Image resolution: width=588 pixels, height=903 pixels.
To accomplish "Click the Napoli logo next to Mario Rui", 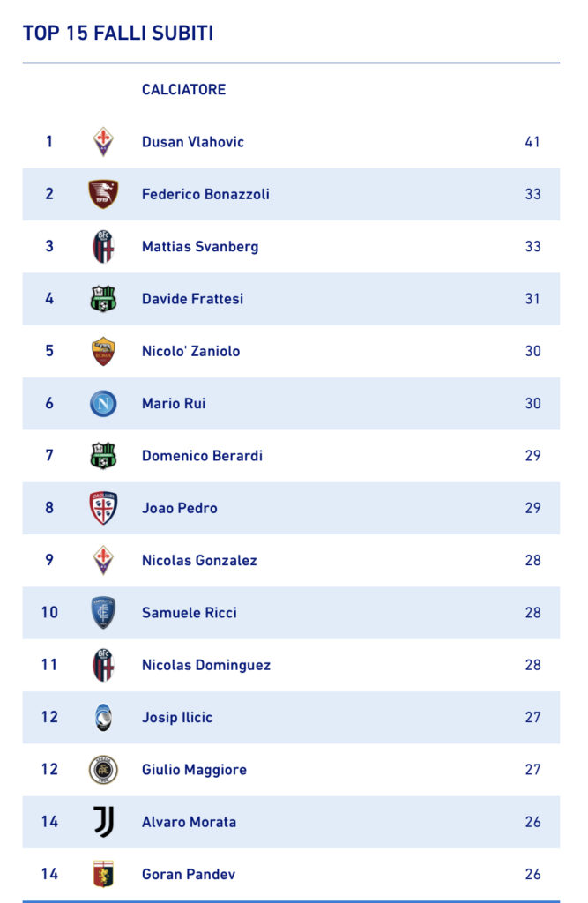I will pyautogui.click(x=103, y=404).
